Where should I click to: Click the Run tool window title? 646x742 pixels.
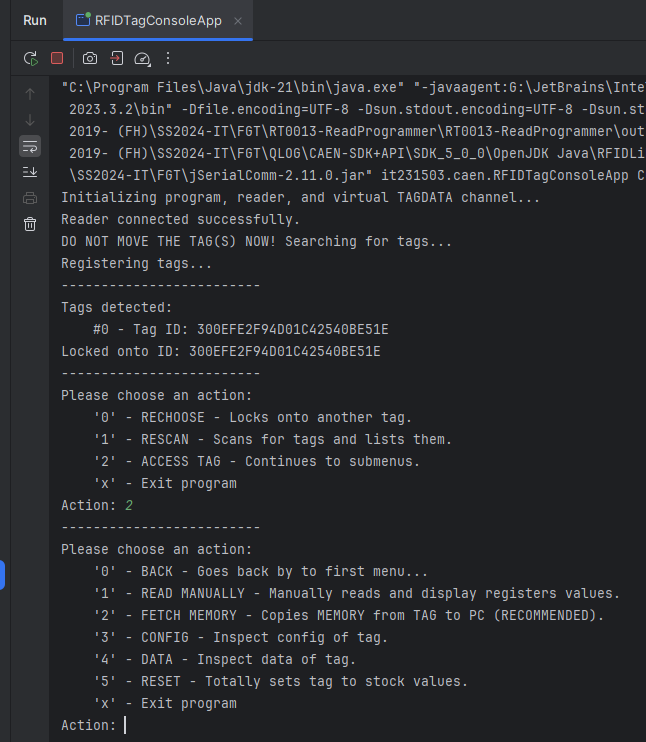tap(35, 20)
